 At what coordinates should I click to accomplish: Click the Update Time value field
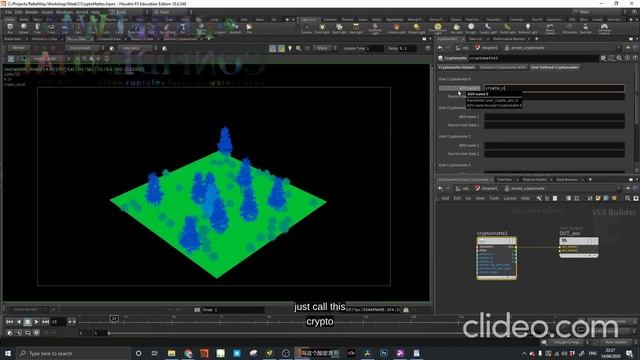[x=375, y=49]
